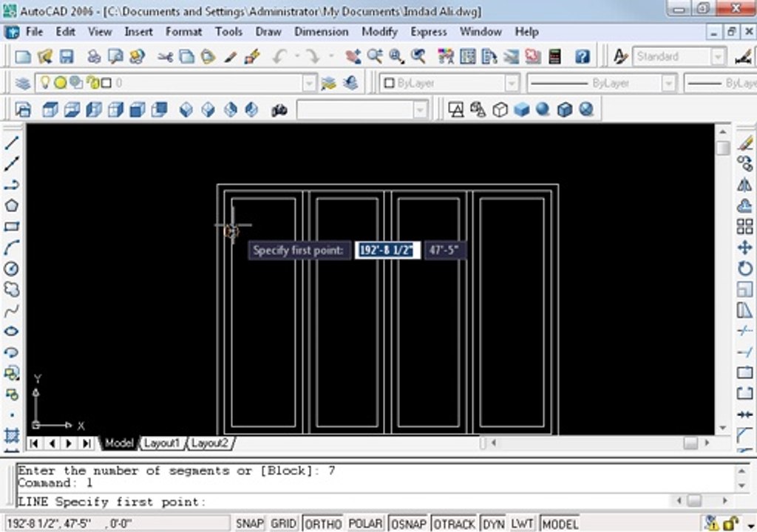Select the Rectangle draw tool
The height and width of the screenshot is (532, 757).
click(12, 226)
